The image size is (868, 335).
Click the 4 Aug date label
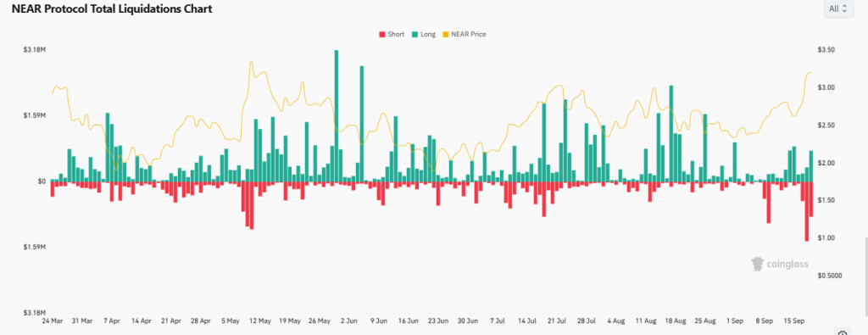coord(616,321)
